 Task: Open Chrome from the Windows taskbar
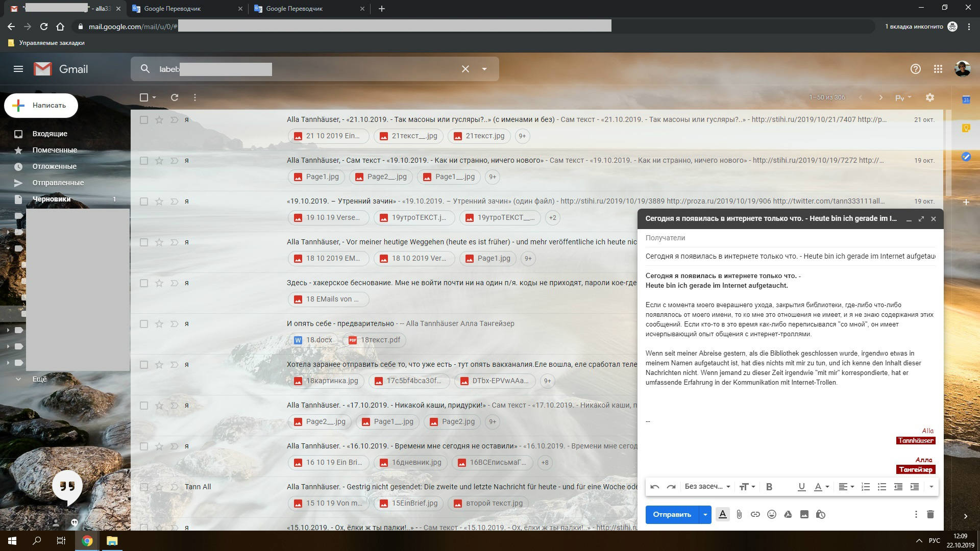[87, 541]
